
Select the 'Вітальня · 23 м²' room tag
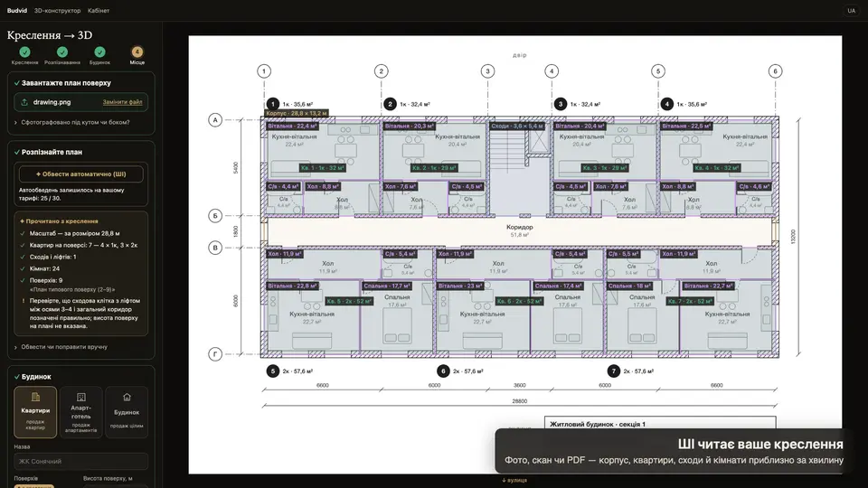(x=460, y=286)
